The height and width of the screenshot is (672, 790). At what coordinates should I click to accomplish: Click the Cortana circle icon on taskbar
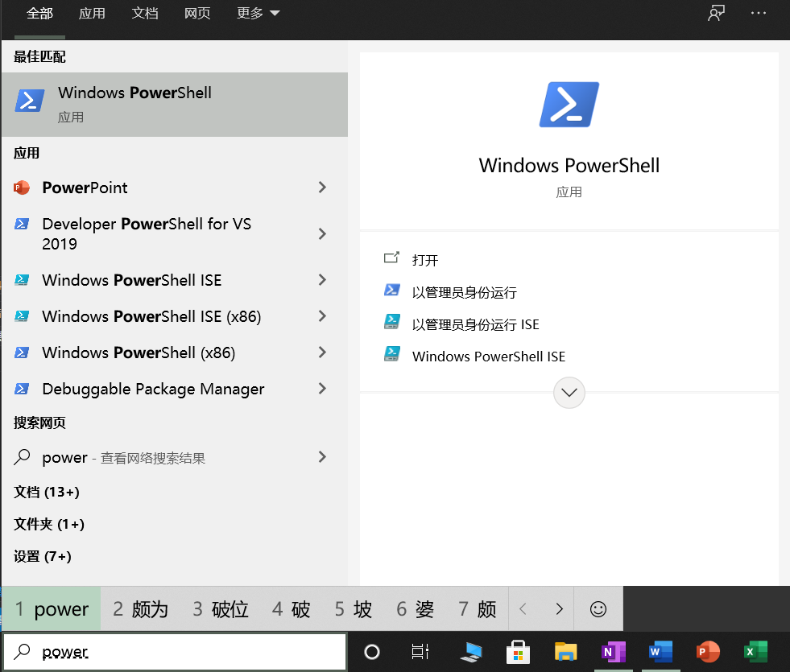(x=372, y=652)
